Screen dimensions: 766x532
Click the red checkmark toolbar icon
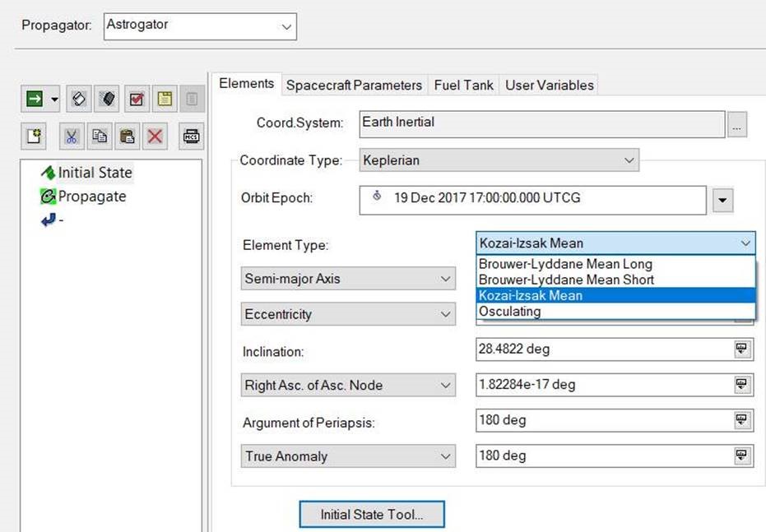[136, 99]
